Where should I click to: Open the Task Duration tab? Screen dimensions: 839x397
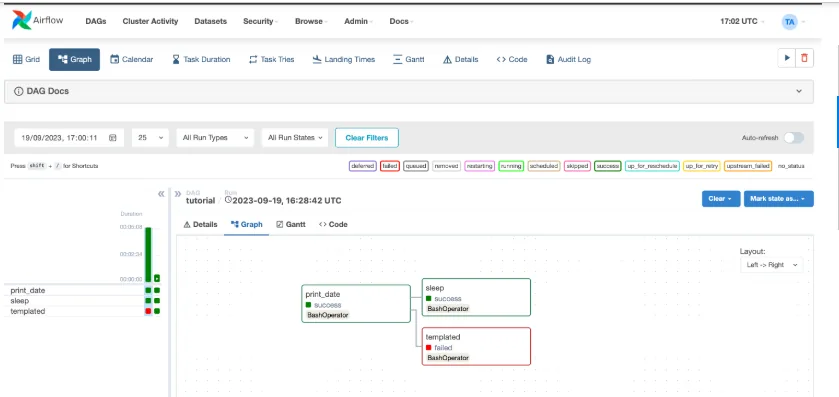201,59
